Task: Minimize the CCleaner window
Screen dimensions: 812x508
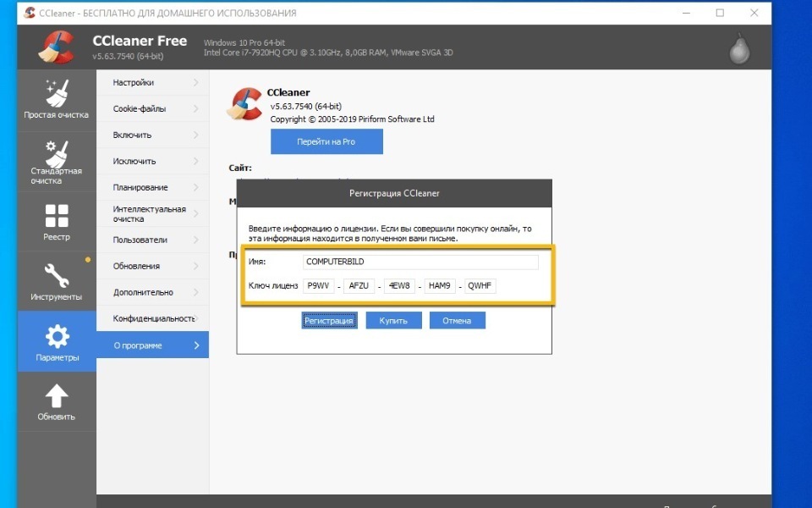Action: click(686, 13)
